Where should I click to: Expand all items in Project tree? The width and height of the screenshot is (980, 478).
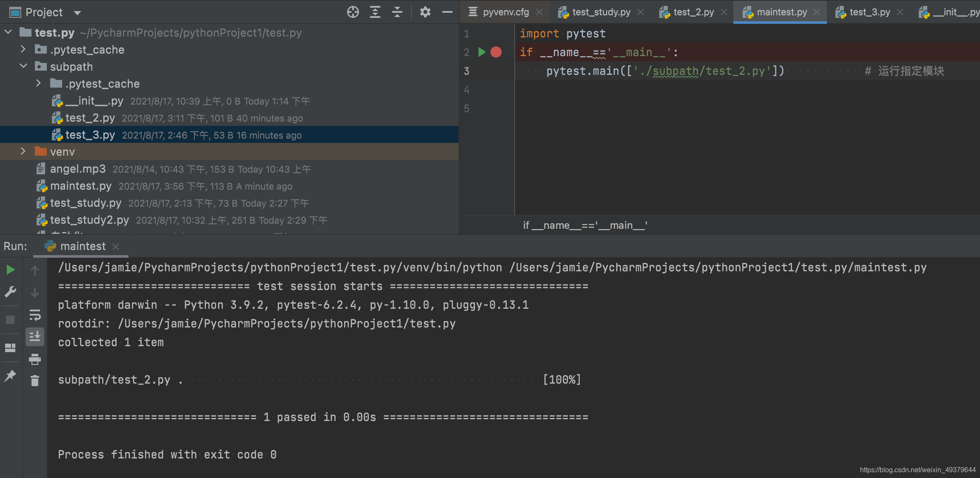375,12
